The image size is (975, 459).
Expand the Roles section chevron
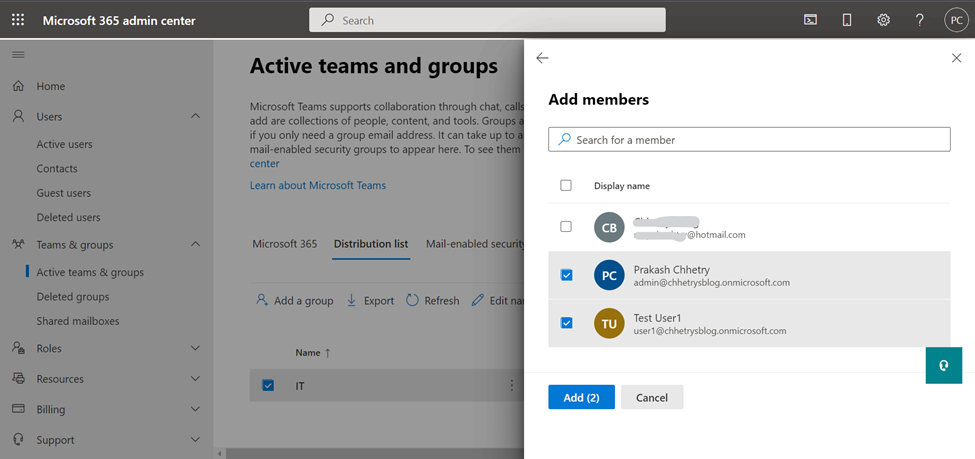(x=195, y=348)
